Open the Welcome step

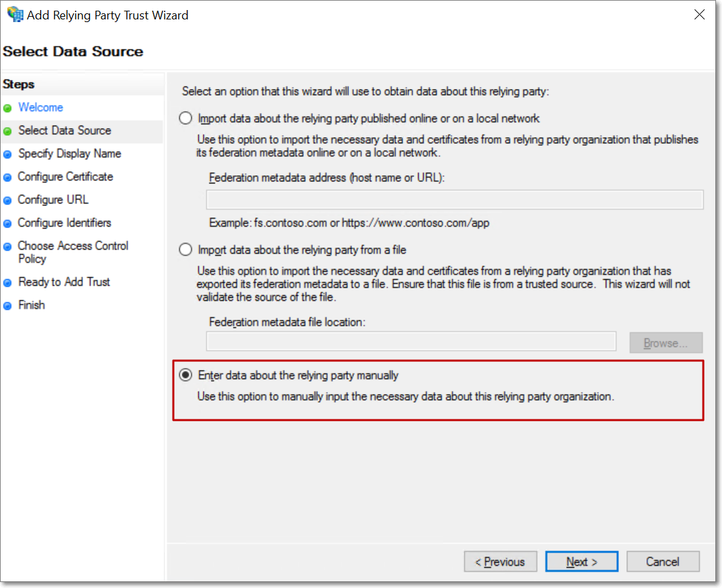[x=41, y=108]
